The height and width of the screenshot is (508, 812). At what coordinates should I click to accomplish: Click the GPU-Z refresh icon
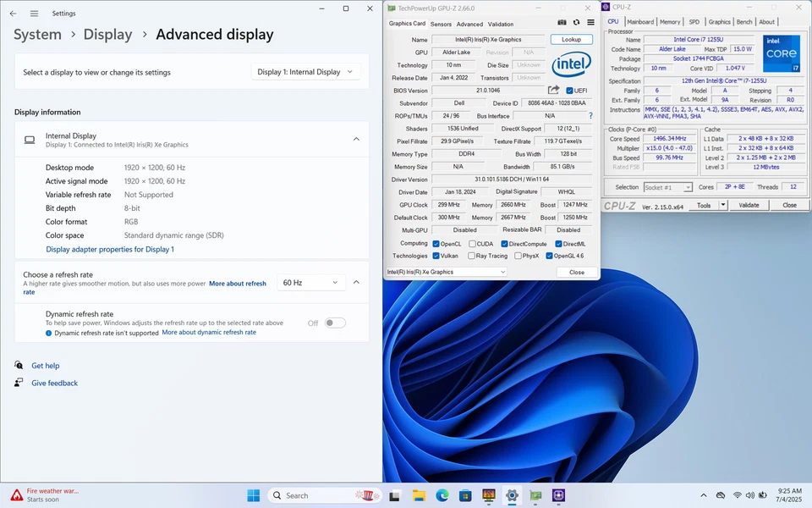(x=576, y=23)
